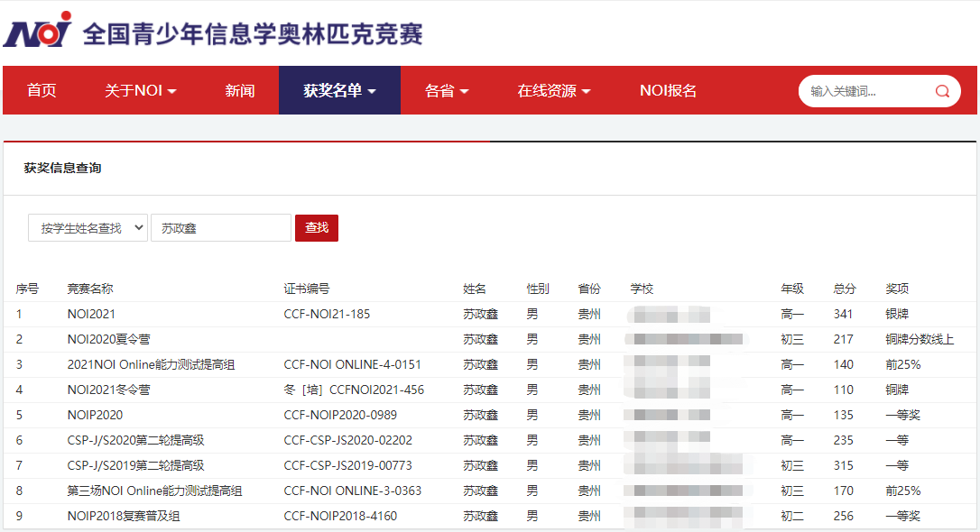Click certificate number CCF-NOIP2018-4160
This screenshot has width=980, height=532.
click(340, 517)
